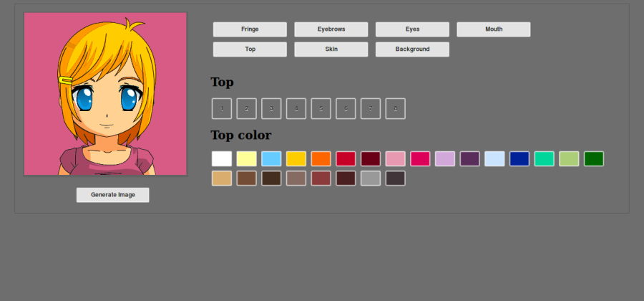
Task: Select the dark forest green swatch
Action: tap(594, 158)
